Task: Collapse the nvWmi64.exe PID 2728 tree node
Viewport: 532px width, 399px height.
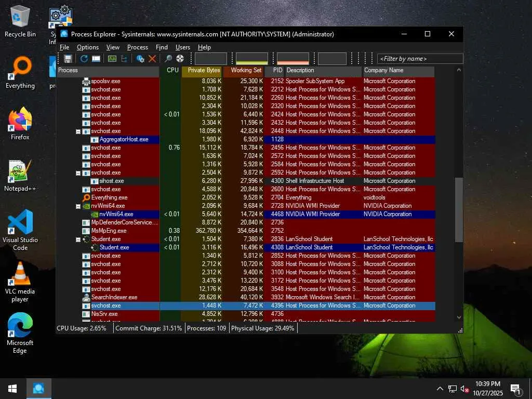Action: 78,206
